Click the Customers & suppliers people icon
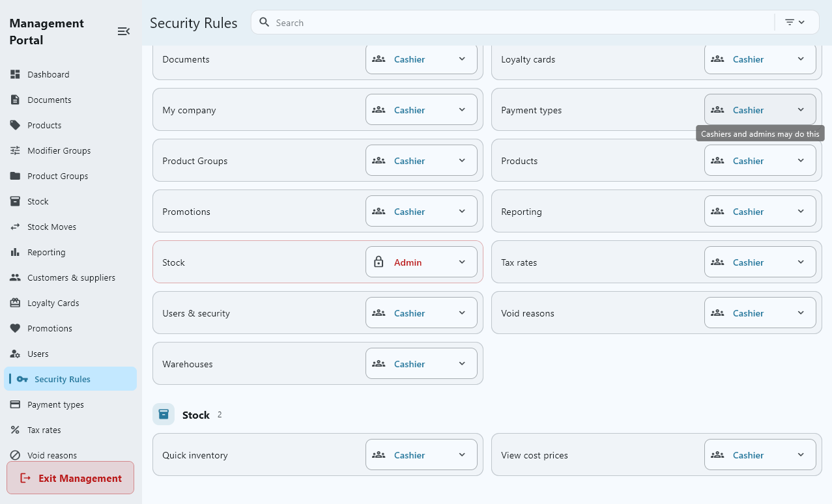832x504 pixels. click(15, 277)
